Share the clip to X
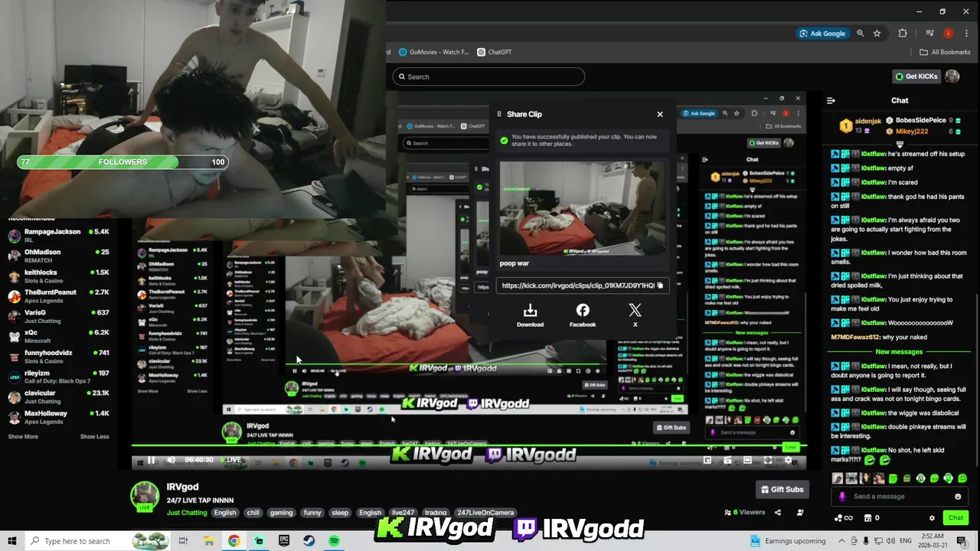Screen dimensions: 980x551 point(635,315)
